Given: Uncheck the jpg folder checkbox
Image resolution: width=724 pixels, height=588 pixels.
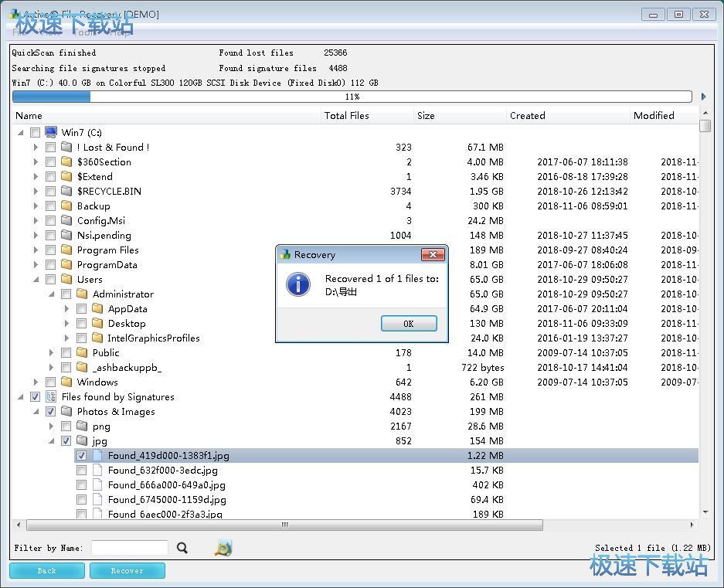Looking at the screenshot, I should [x=66, y=440].
